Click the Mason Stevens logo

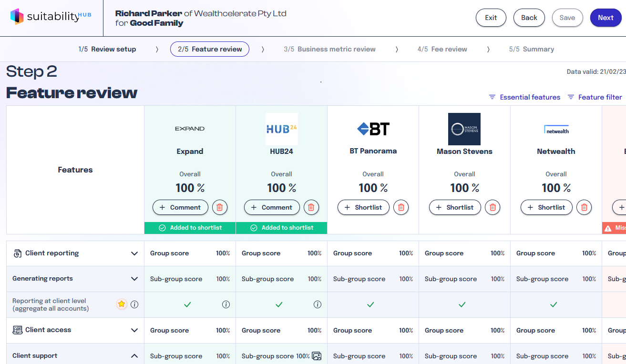[464, 129]
